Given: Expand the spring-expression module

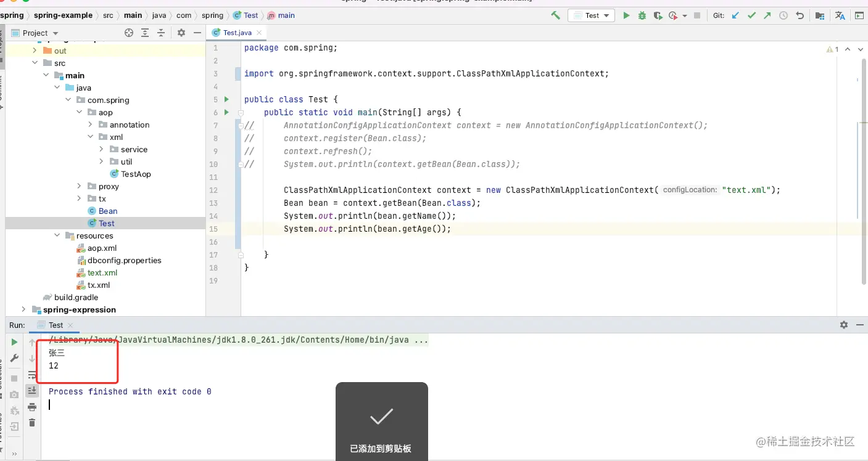Looking at the screenshot, I should (24, 309).
